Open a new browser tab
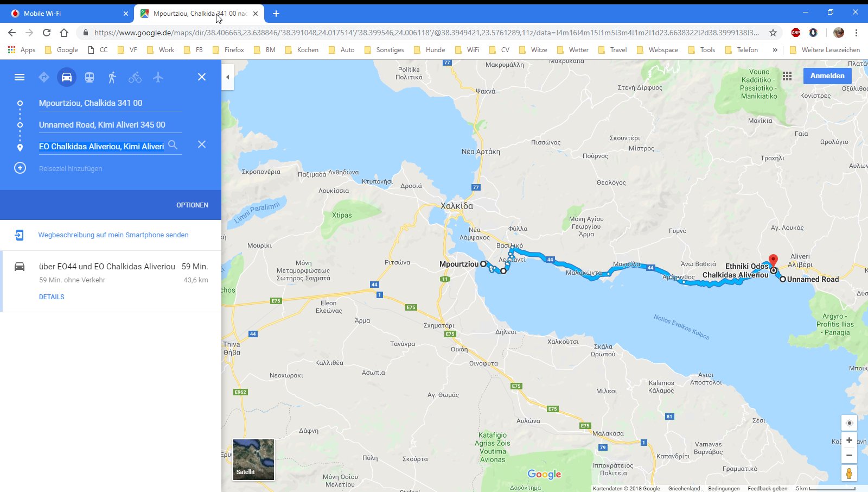 [276, 14]
